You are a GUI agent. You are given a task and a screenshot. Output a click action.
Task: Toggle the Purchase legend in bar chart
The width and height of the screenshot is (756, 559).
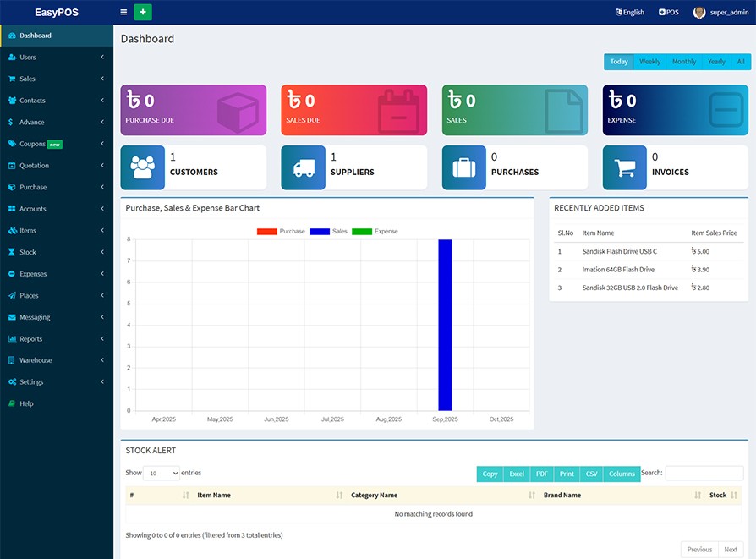(281, 231)
